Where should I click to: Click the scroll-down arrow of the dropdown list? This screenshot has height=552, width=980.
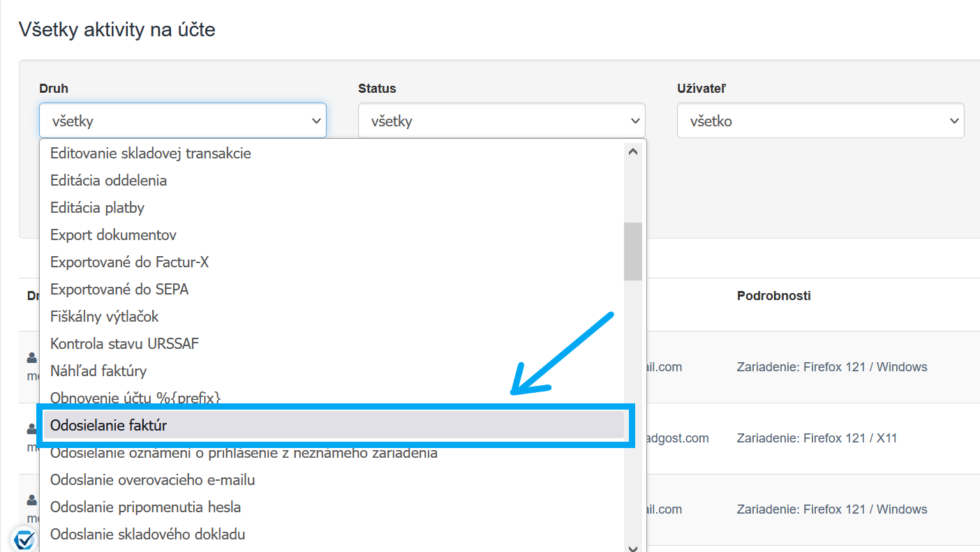click(x=633, y=548)
